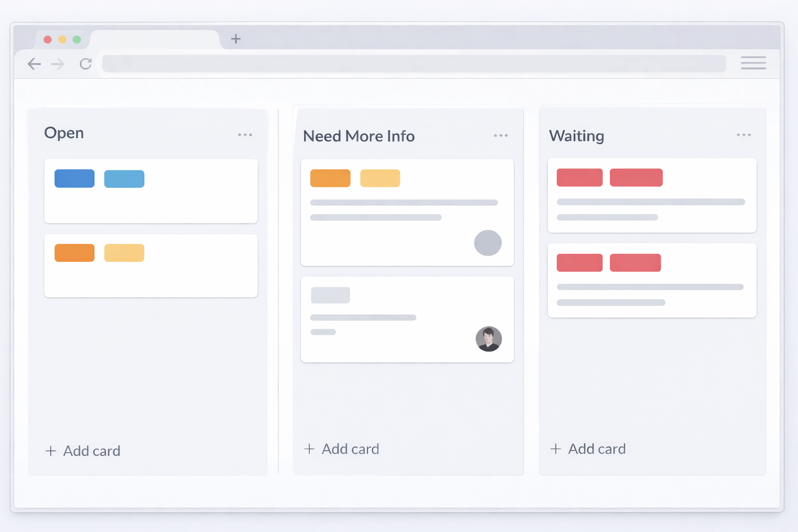Viewport: 798px width, 532px height.
Task: Click the dark blue label on first Open card
Action: [x=74, y=179]
